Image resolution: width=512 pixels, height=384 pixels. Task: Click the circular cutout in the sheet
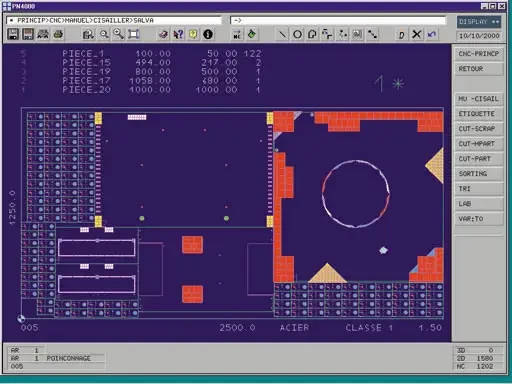[356, 194]
